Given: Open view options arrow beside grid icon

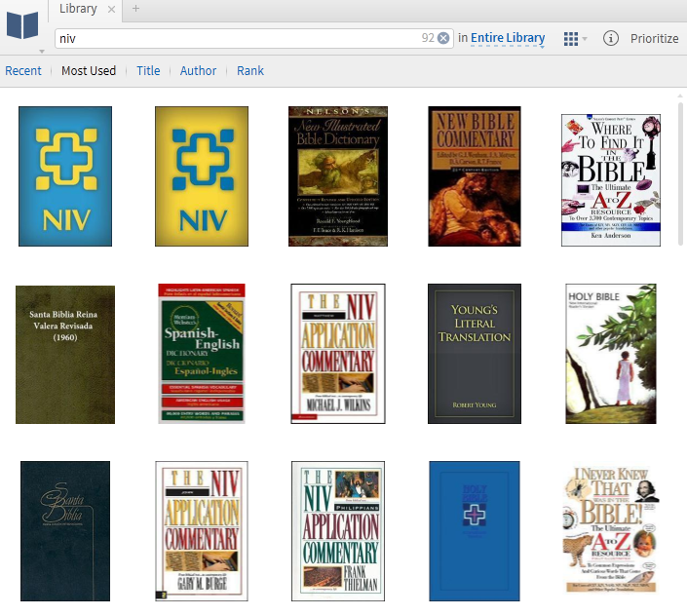Looking at the screenshot, I should click(x=585, y=39).
